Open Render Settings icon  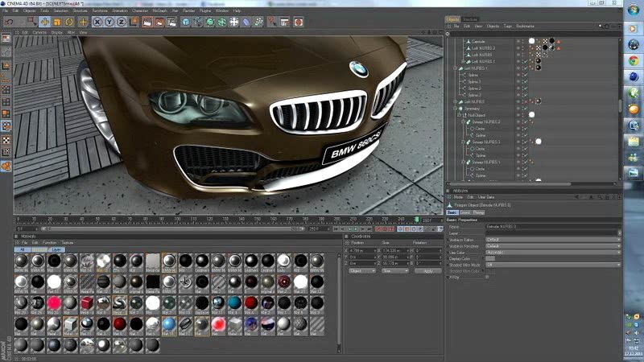pyautogui.click(x=171, y=22)
